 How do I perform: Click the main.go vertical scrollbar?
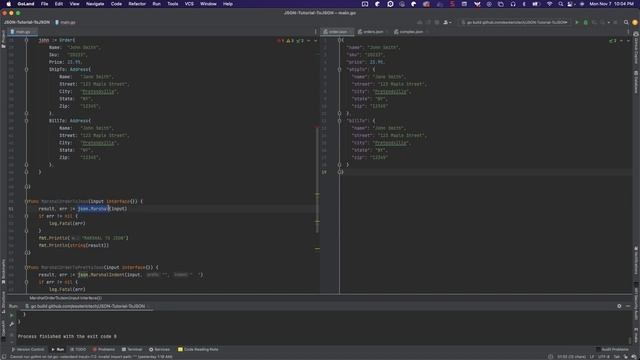(x=317, y=180)
